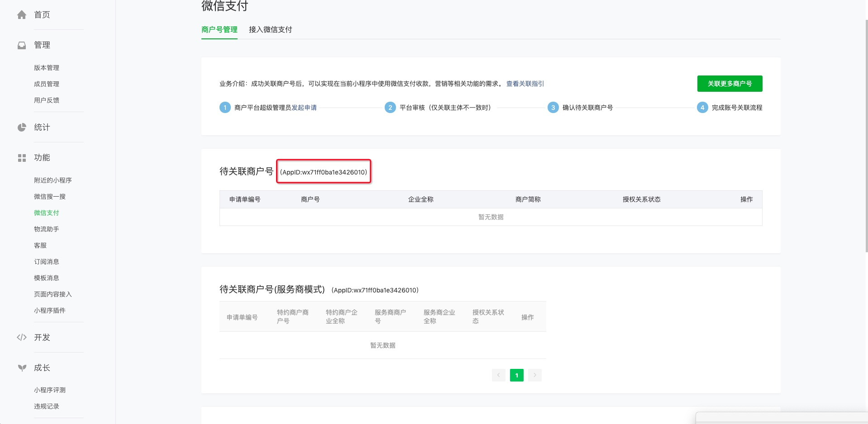Click the 特约商户企业全称 column header
This screenshot has width=868, height=424.
[x=342, y=317]
